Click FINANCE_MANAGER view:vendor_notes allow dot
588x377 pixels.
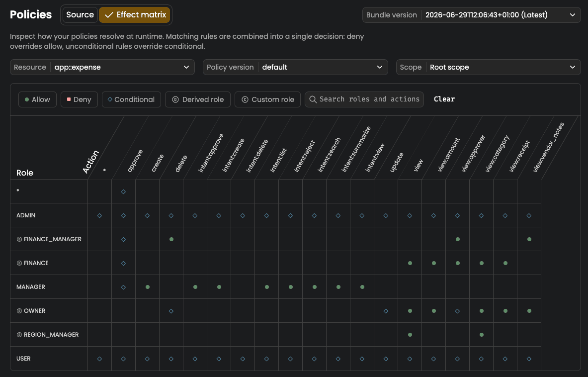click(529, 239)
